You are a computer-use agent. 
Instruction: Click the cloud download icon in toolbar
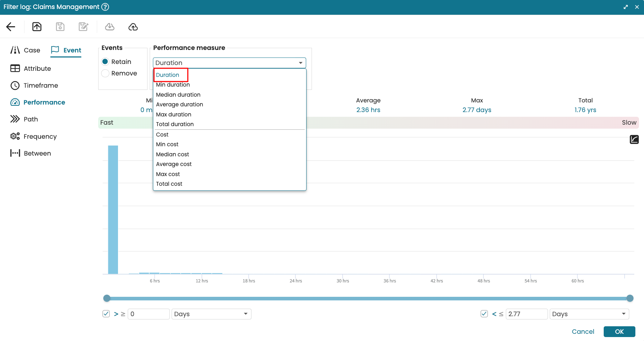pyautogui.click(x=110, y=27)
